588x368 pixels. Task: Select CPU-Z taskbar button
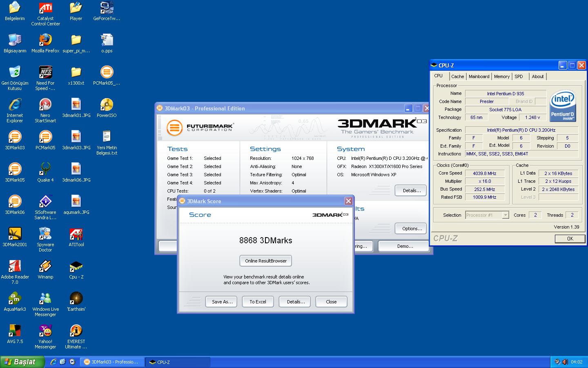(x=178, y=362)
